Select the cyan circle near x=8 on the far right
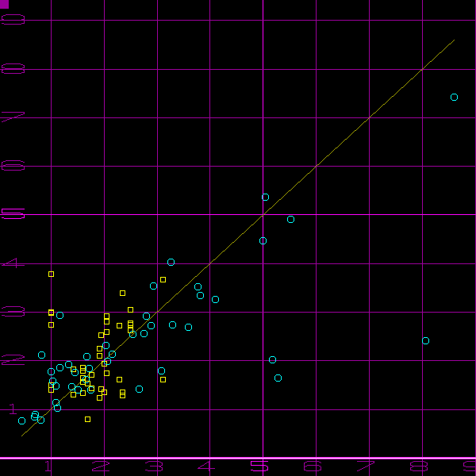The height and width of the screenshot is (476, 476). point(425,341)
